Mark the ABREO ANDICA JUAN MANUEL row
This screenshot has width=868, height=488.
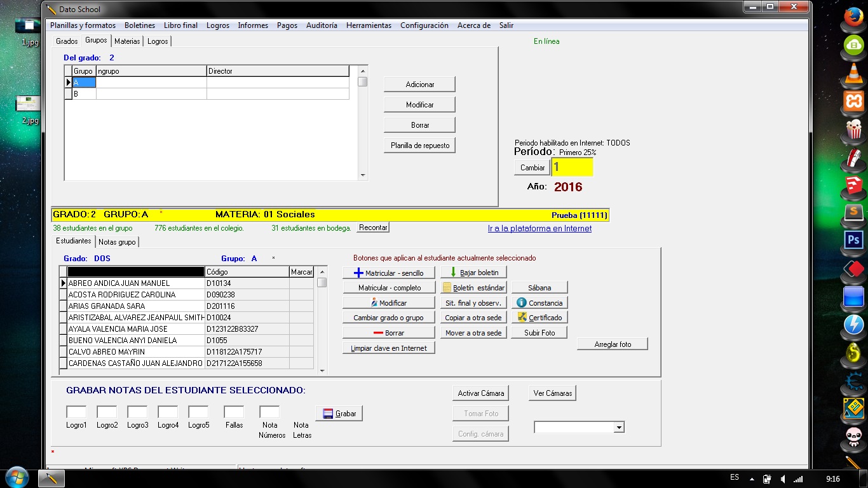pos(301,283)
